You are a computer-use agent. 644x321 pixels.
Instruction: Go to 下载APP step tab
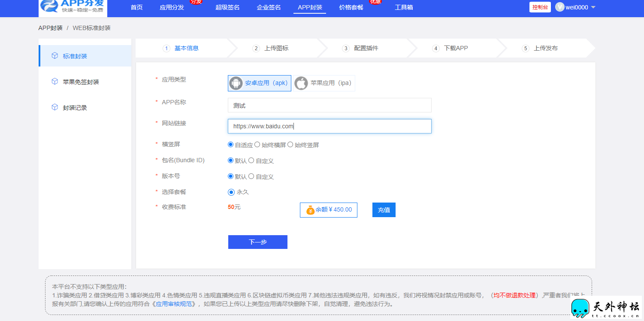click(456, 48)
